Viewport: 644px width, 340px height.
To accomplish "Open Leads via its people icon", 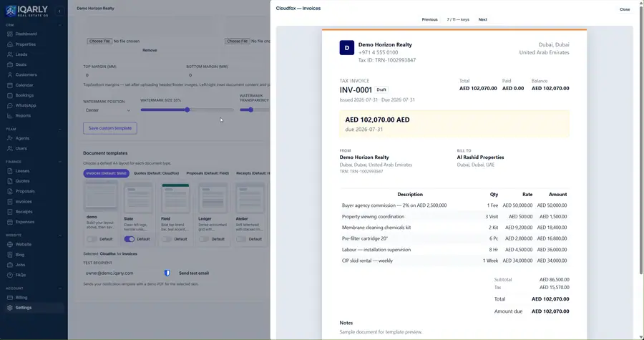I will [10, 54].
